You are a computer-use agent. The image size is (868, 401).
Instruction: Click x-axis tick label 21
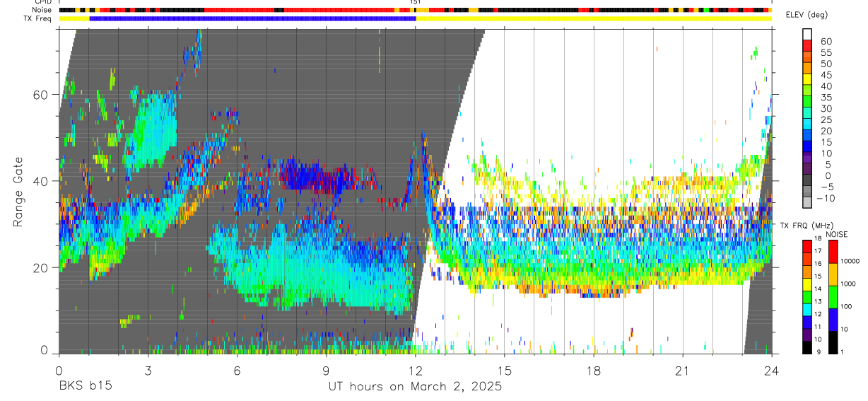pyautogui.click(x=683, y=371)
